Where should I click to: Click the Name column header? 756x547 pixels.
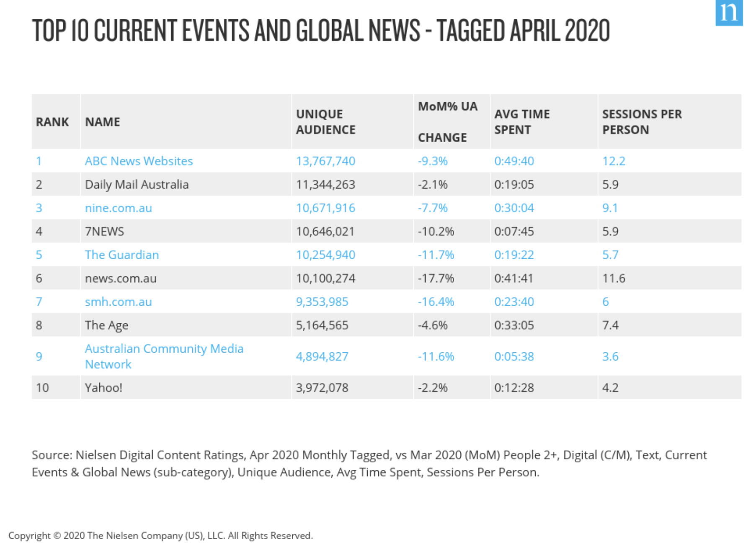[103, 122]
